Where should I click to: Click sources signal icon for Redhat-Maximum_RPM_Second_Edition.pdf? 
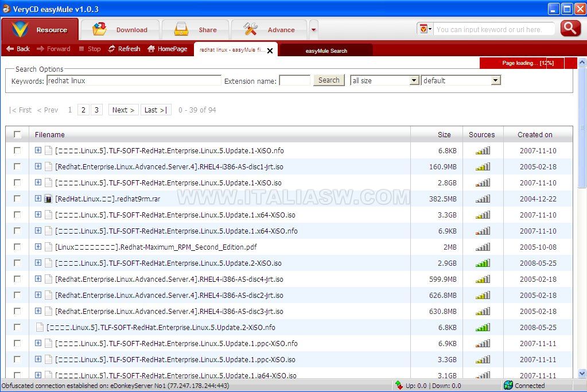483,247
